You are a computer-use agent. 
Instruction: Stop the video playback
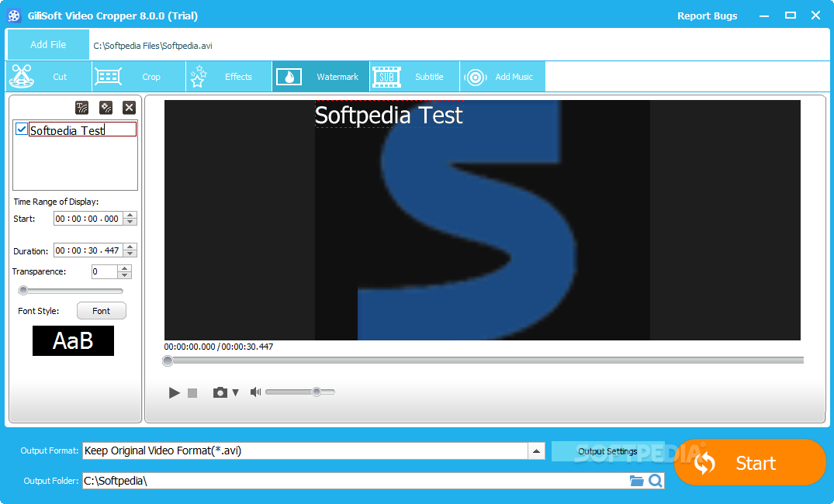tap(192, 393)
